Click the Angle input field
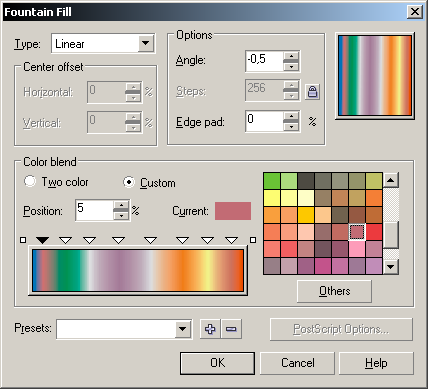This screenshot has width=428, height=389. coord(264,61)
